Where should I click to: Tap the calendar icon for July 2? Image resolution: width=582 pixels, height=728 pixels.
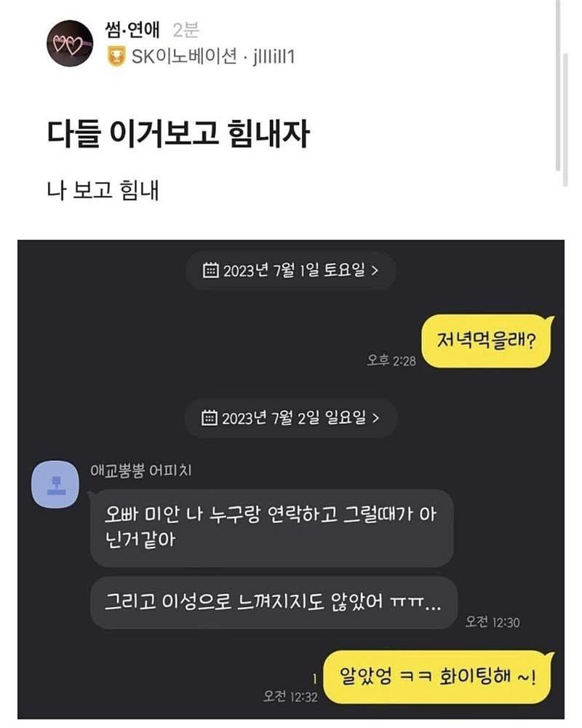(x=210, y=417)
